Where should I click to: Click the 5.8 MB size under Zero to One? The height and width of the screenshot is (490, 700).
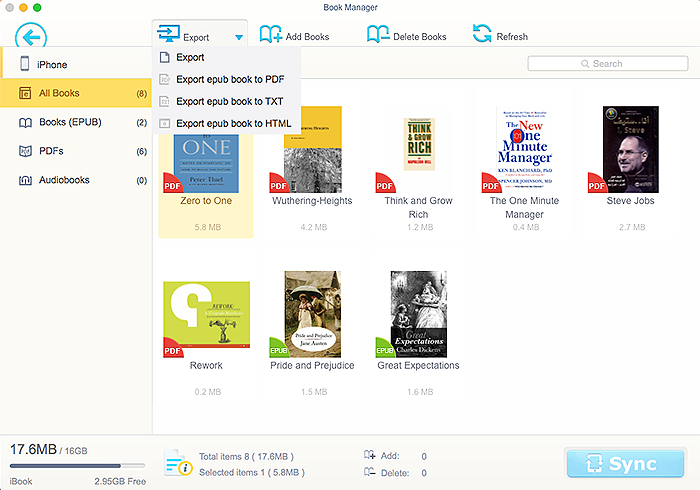(208, 227)
